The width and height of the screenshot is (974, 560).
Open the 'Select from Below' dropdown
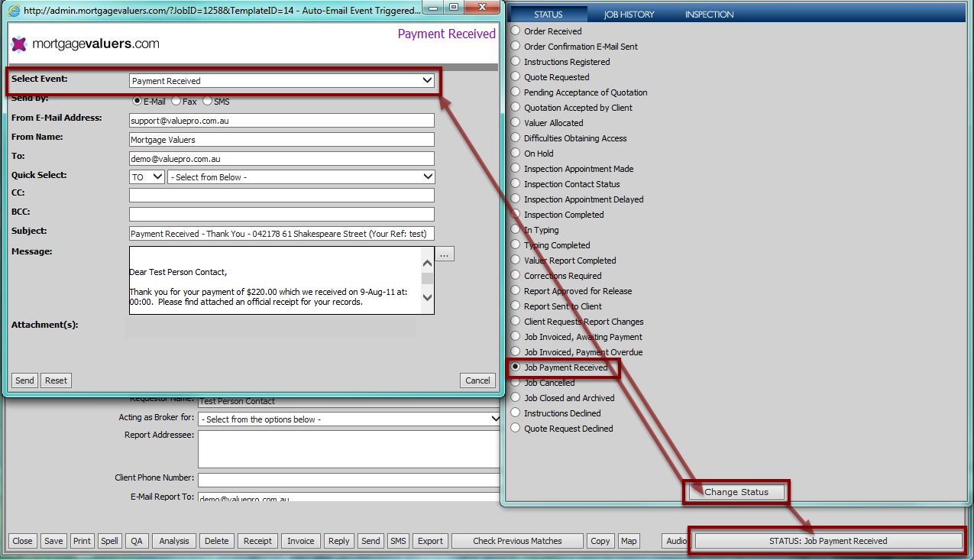tap(301, 176)
